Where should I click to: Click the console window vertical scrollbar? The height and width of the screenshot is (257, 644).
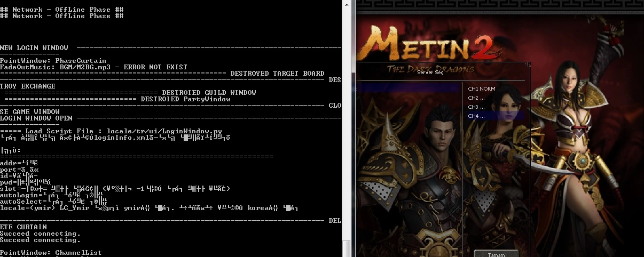347,128
